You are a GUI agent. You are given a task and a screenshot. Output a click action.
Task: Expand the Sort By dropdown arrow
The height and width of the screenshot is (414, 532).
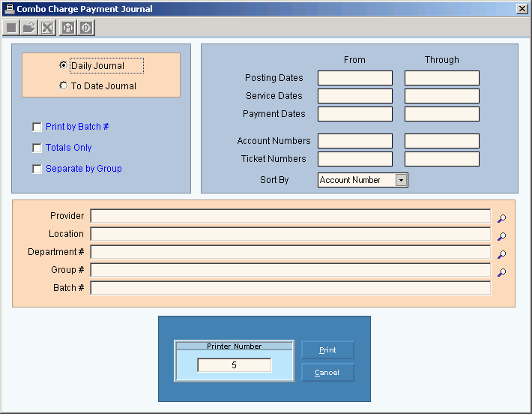[401, 180]
